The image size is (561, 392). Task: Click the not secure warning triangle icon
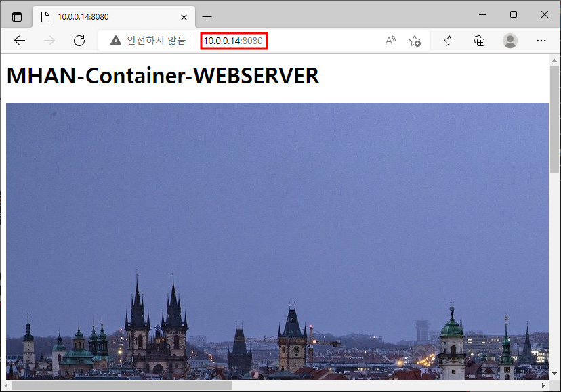coord(116,41)
